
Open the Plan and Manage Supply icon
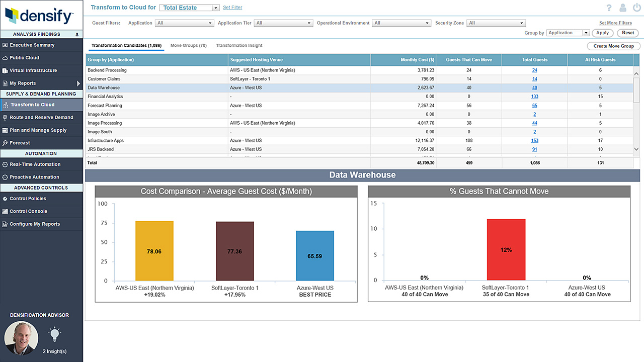click(5, 130)
